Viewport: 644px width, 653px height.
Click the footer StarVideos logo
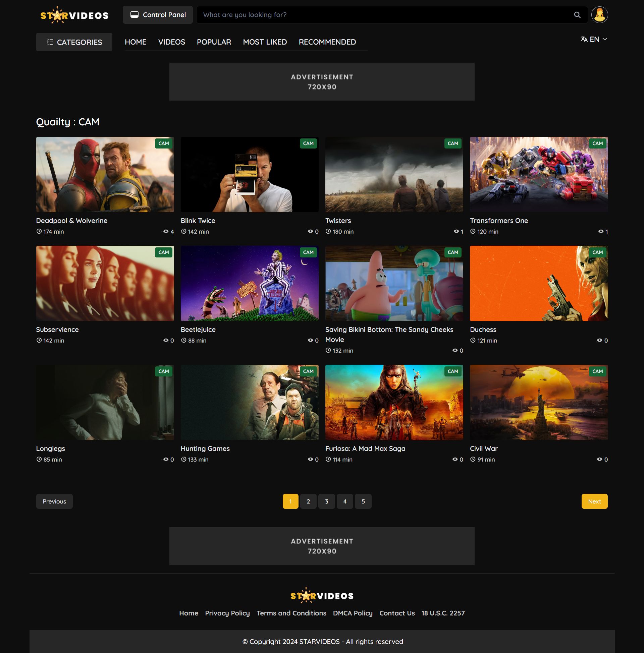[x=322, y=596]
